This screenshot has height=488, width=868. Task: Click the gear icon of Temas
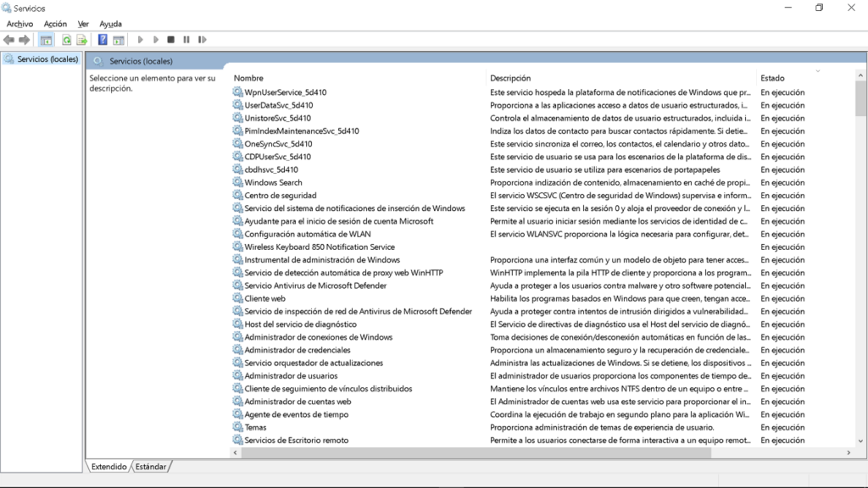pyautogui.click(x=237, y=427)
